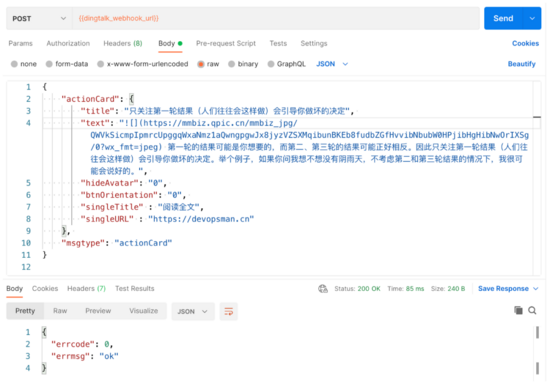Open the Test Results tab
The height and width of the screenshot is (384, 550).
(x=135, y=288)
